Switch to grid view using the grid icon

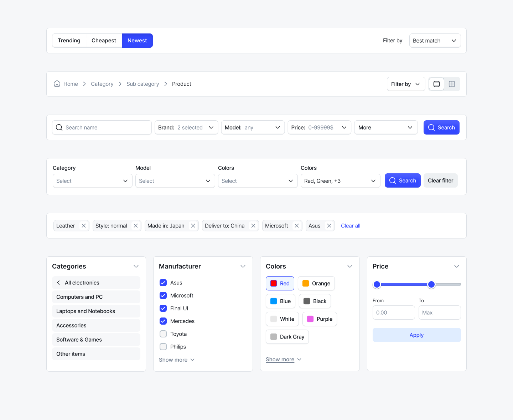click(x=452, y=84)
